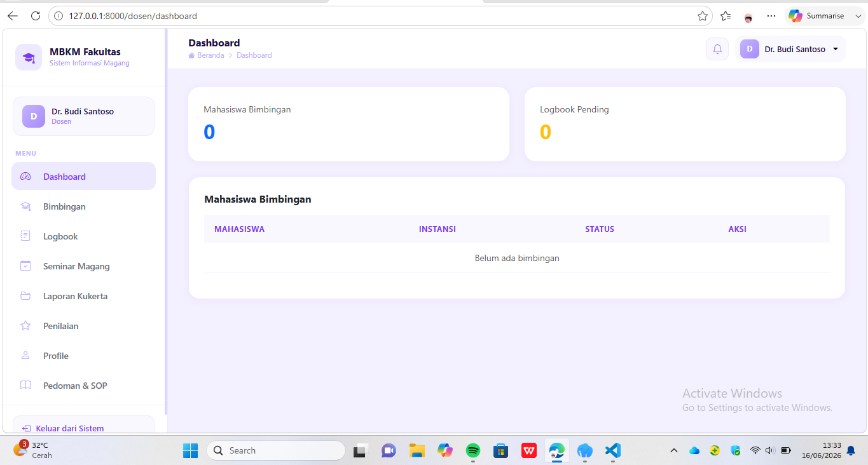868x465 pixels.
Task: Refresh the page using the browser reload icon
Action: coord(36,16)
